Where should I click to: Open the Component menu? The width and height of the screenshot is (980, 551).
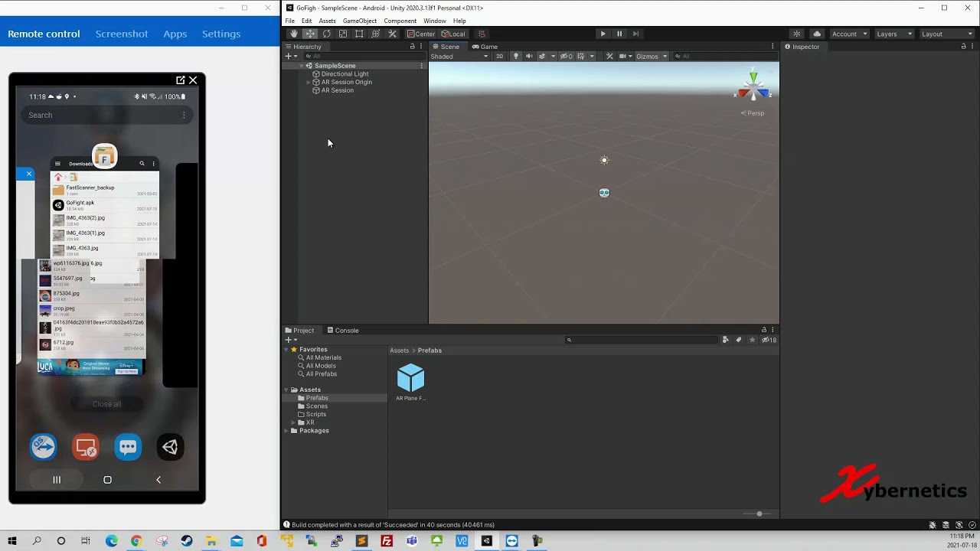[400, 21]
